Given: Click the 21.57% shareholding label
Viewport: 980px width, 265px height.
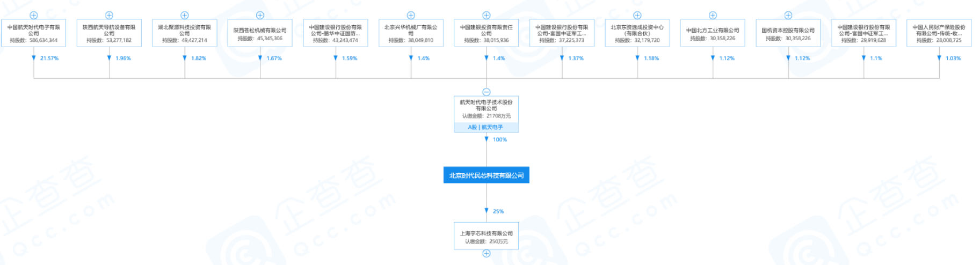Looking at the screenshot, I should pyautogui.click(x=49, y=58).
